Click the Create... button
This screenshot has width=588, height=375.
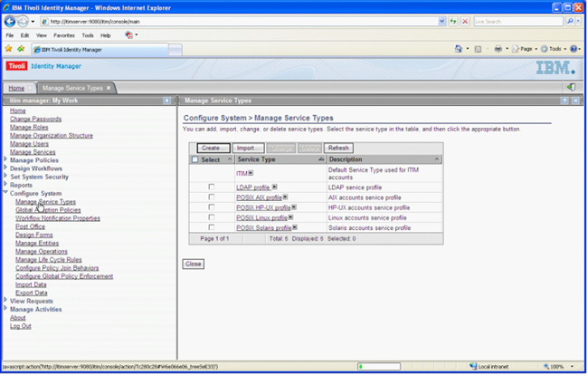pos(213,148)
